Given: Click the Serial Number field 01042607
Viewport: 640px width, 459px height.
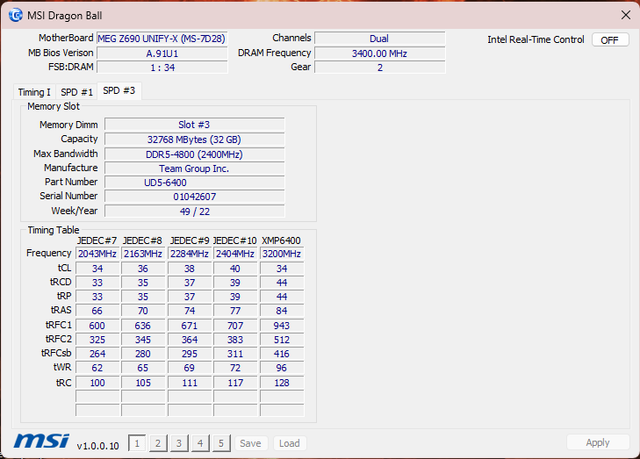Looking at the screenshot, I should pyautogui.click(x=194, y=197).
